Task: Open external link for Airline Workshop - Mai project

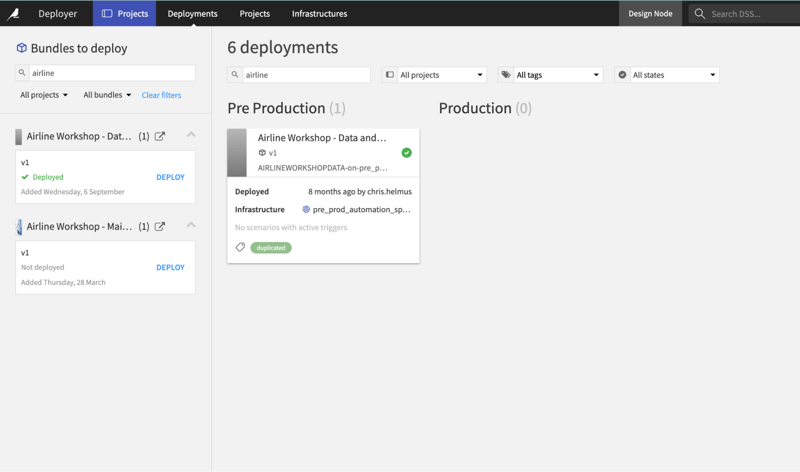Action: 160,227
